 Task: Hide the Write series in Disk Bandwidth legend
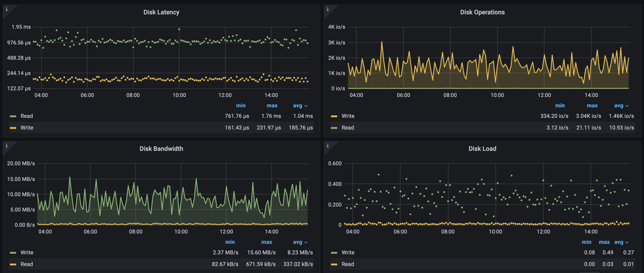(x=27, y=252)
